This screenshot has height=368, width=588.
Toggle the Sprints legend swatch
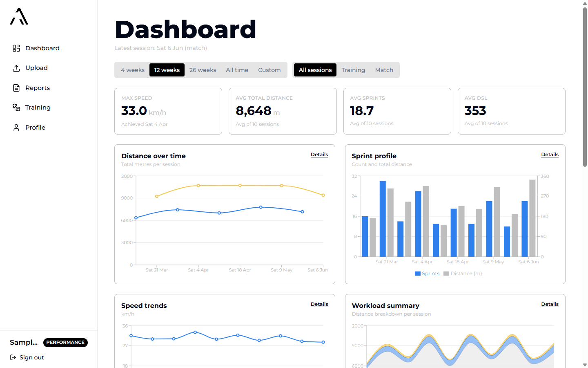click(418, 274)
